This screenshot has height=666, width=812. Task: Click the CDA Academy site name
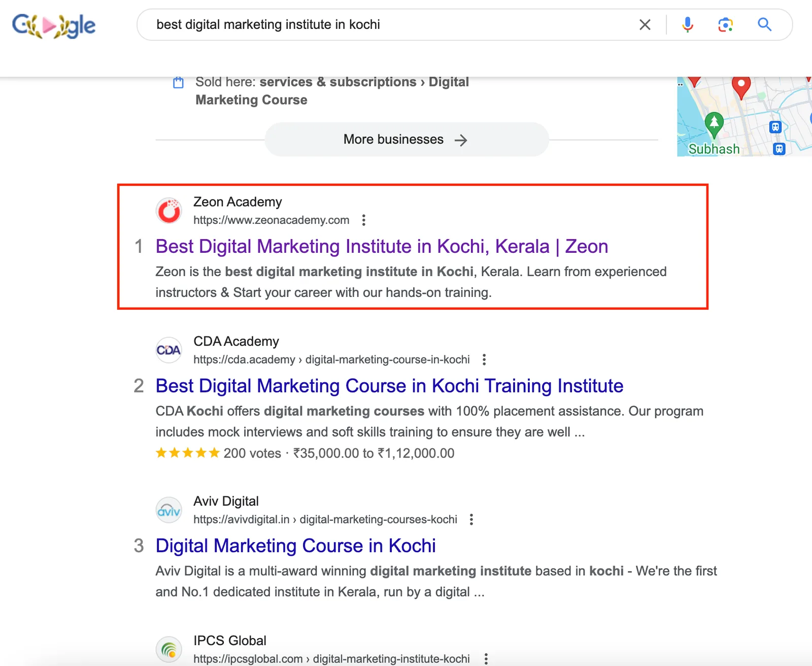pos(236,342)
